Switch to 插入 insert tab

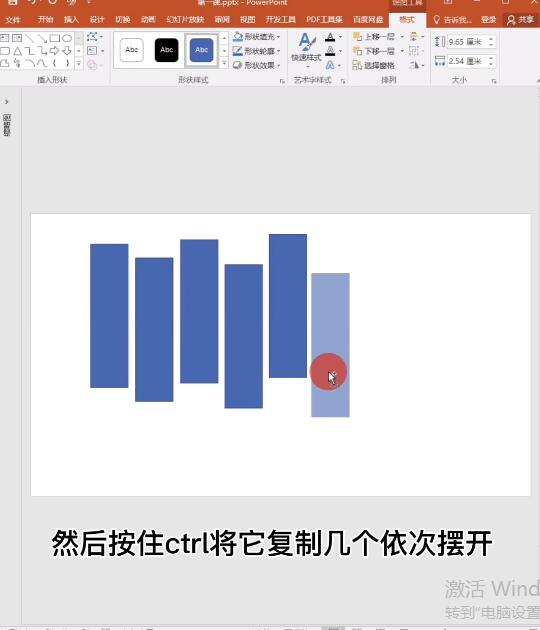[x=71, y=20]
